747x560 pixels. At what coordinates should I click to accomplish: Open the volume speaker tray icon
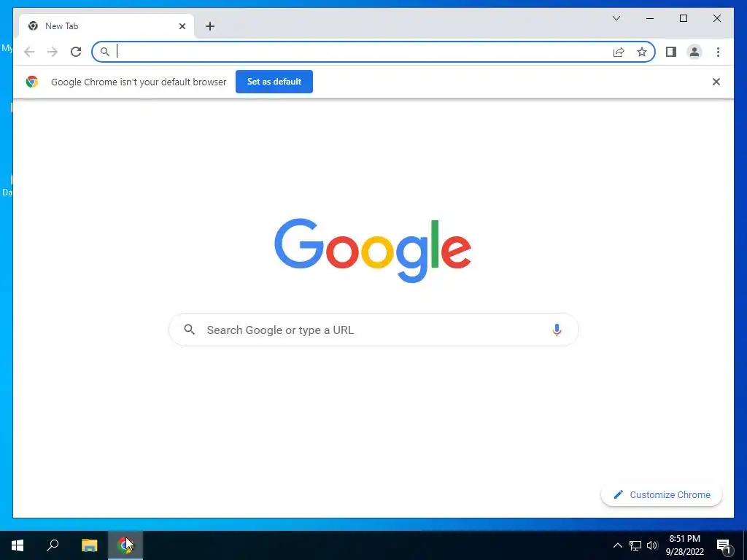[x=652, y=545]
